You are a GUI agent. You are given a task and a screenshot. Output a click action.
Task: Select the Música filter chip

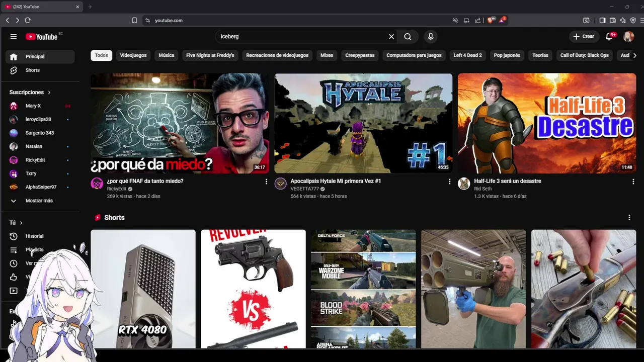(166, 55)
